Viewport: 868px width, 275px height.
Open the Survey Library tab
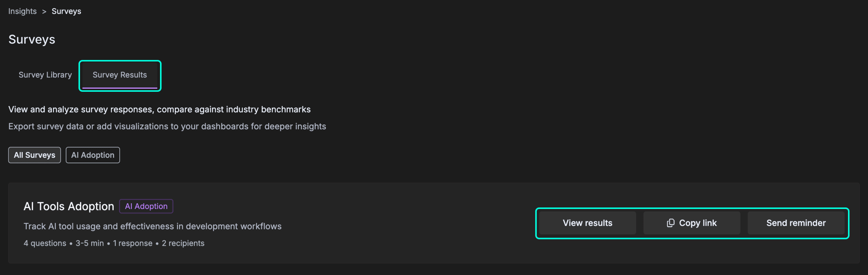pos(45,75)
